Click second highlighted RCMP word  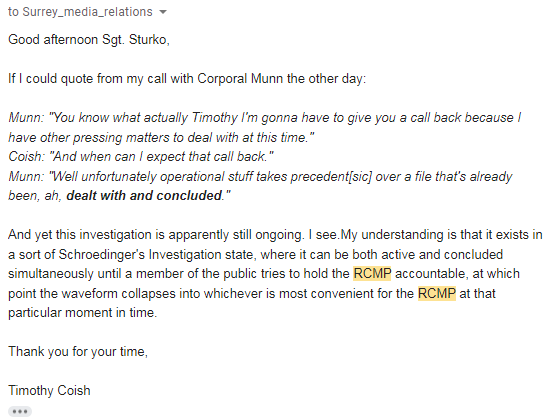(x=437, y=293)
